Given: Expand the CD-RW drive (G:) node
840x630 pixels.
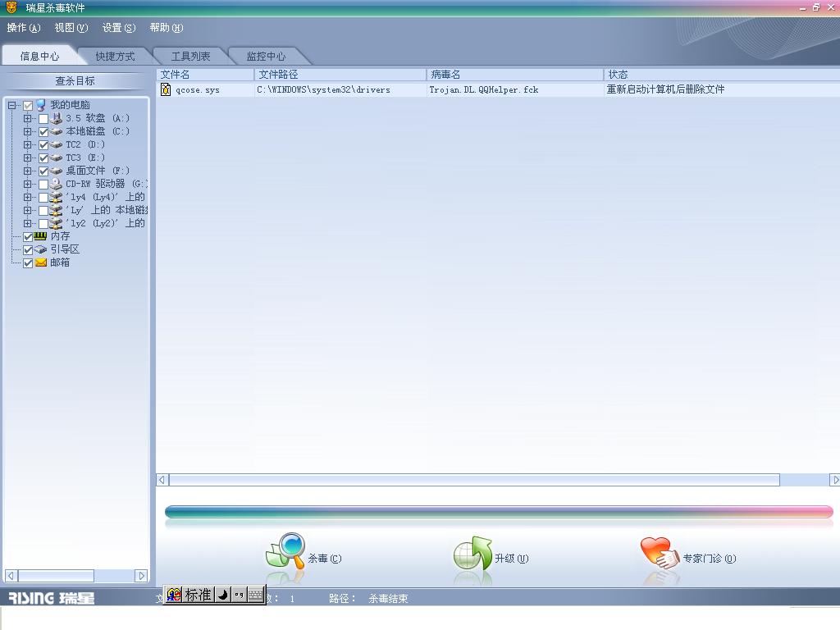Looking at the screenshot, I should (27, 184).
